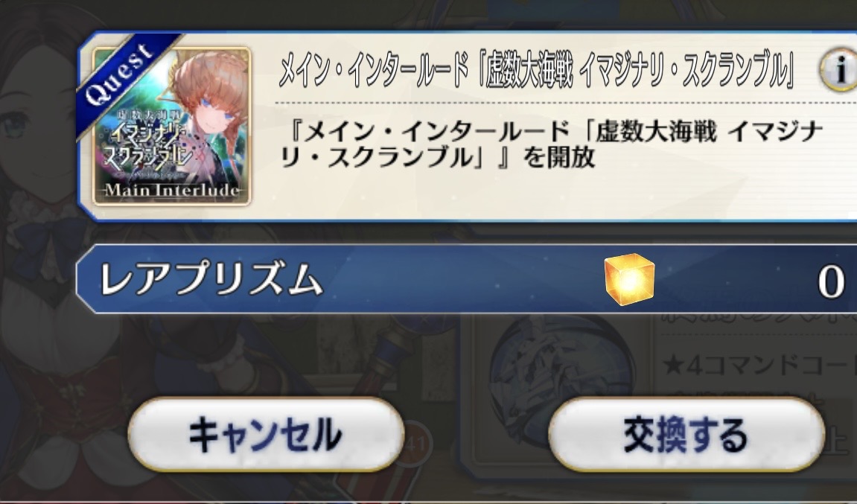Tap the レアプリズム label

[211, 279]
